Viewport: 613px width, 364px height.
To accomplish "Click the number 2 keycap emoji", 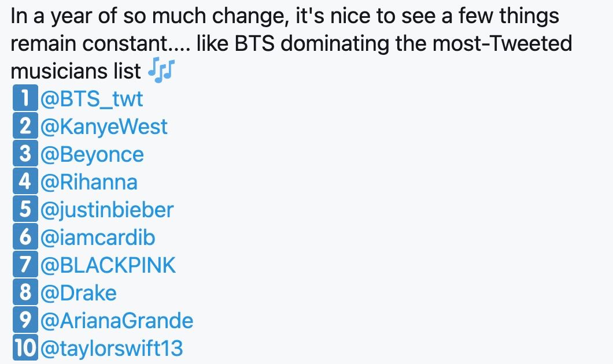I will coord(25,125).
